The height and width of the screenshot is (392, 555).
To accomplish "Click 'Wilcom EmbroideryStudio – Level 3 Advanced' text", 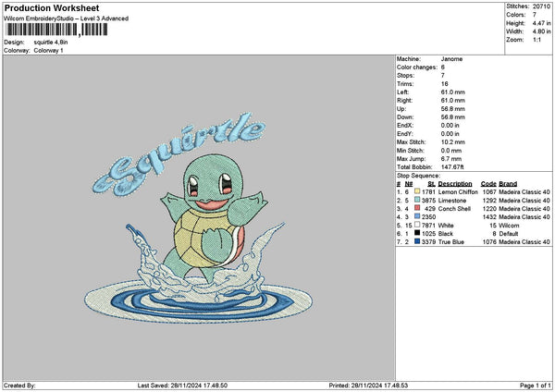I will [x=67, y=18].
